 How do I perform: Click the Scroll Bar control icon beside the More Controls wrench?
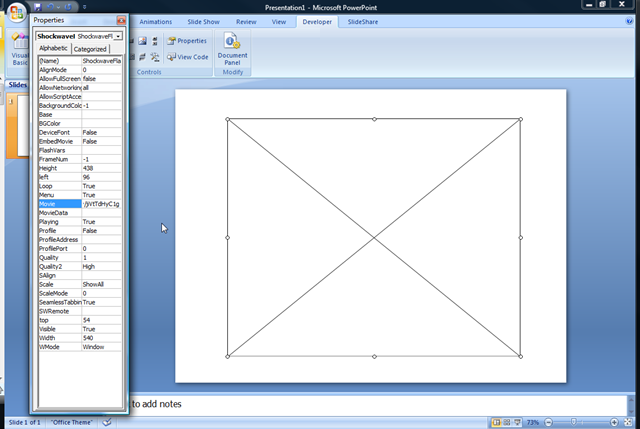155,41
